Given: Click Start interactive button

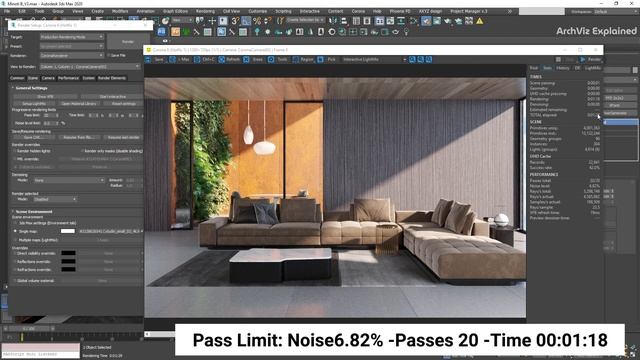Looking at the screenshot, I should (113, 97).
